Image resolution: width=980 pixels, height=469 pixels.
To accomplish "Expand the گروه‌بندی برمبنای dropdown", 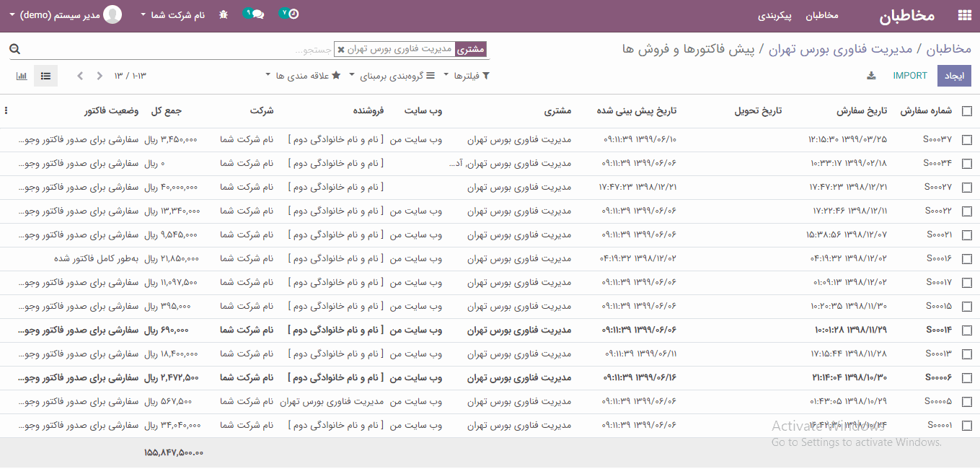I will [392, 76].
